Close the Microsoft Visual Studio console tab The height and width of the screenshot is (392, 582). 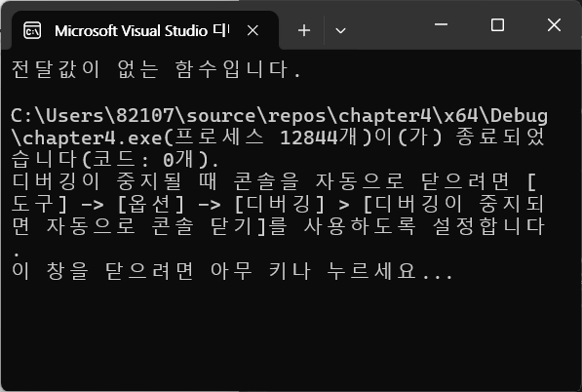(x=252, y=30)
